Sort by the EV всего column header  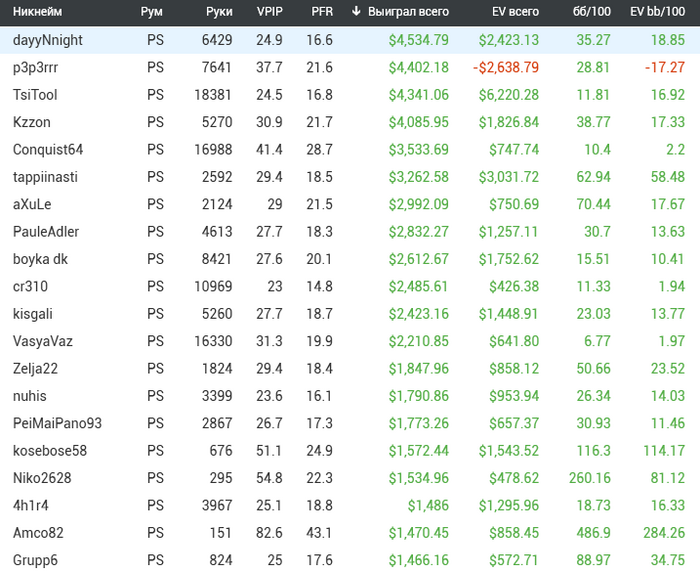[515, 12]
